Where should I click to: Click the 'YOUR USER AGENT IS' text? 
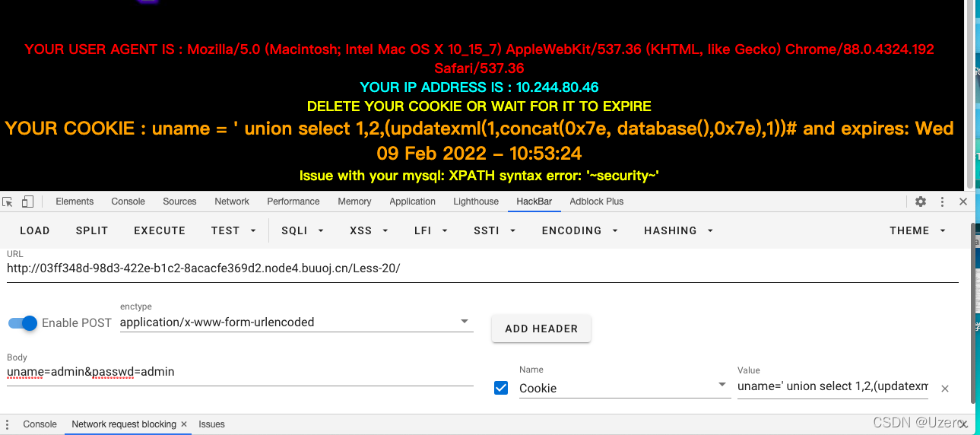click(479, 59)
